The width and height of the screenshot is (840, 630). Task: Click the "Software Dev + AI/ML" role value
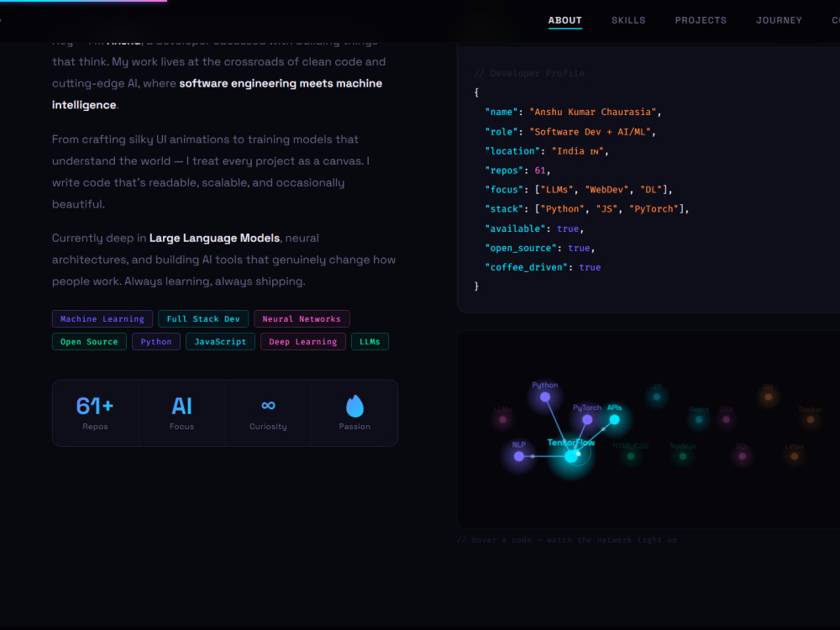(x=590, y=132)
